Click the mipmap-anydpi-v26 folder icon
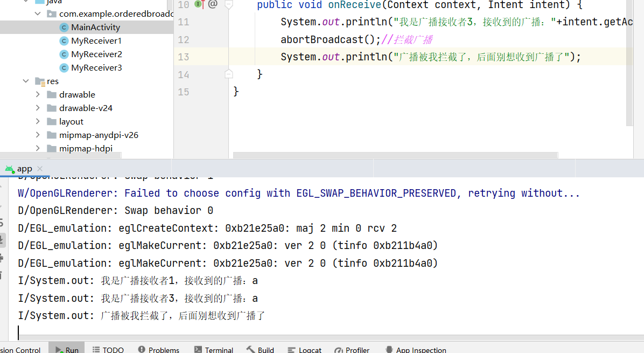 click(52, 135)
